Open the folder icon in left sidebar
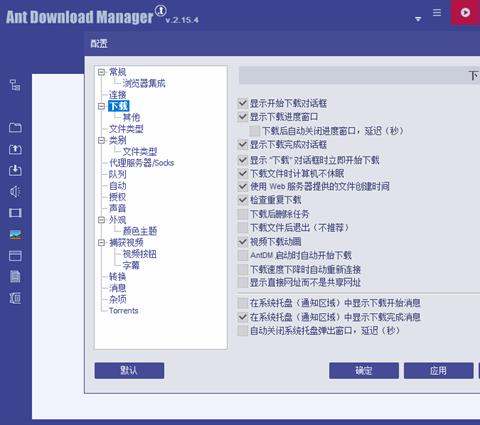Viewport: 480px width, 425px height. (15, 128)
